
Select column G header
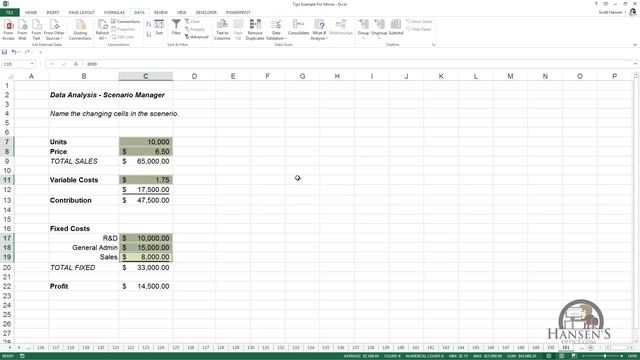point(302,76)
